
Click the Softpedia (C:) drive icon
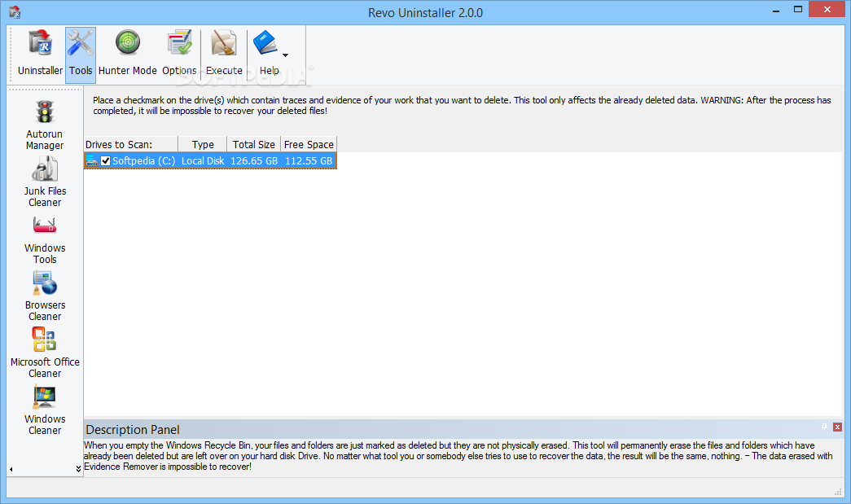click(92, 161)
